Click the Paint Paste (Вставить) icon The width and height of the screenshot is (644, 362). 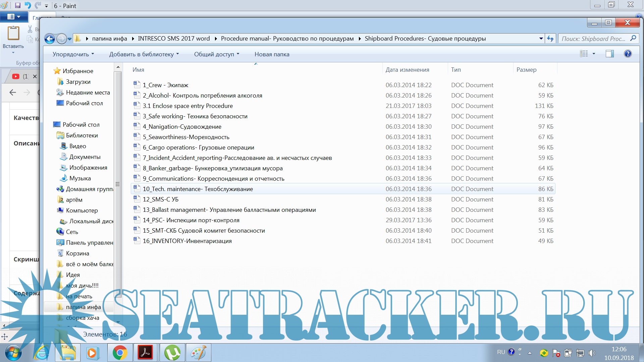[13, 34]
